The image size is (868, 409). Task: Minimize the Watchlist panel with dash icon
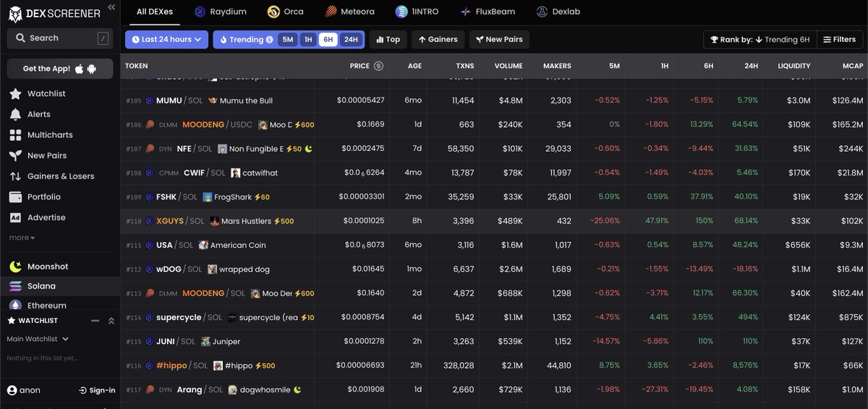(x=95, y=321)
